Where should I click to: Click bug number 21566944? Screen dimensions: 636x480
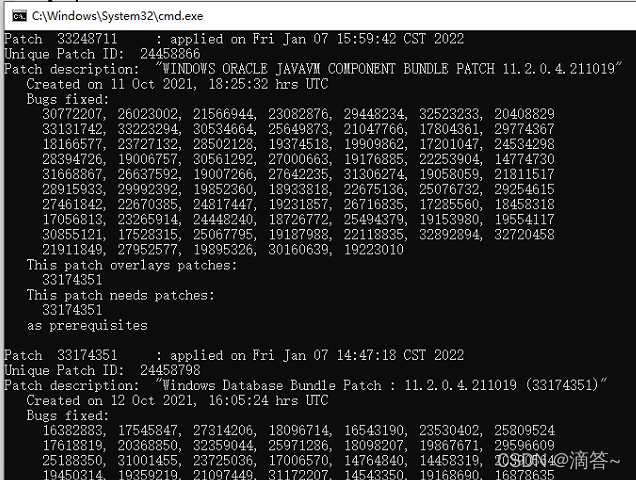223,114
